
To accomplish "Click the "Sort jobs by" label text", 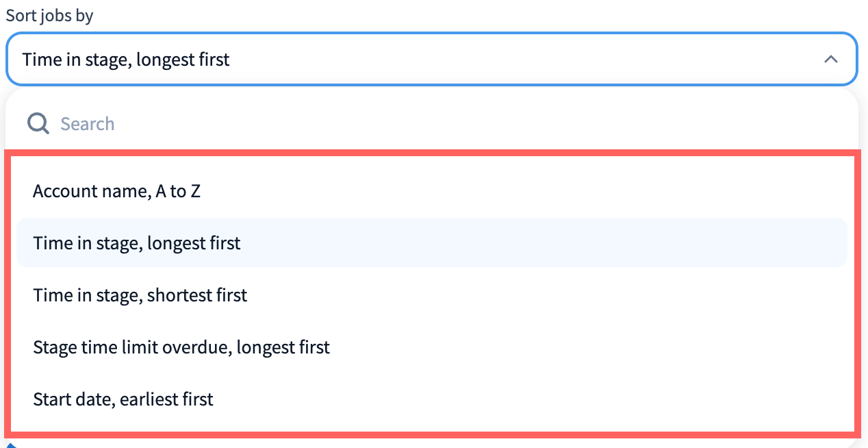I will [49, 16].
